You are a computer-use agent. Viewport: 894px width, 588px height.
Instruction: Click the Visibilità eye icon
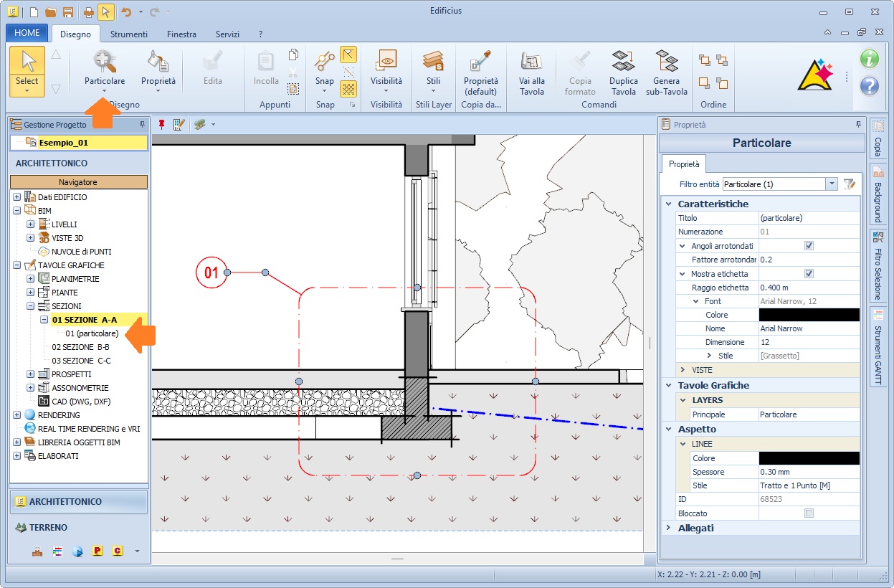386,62
